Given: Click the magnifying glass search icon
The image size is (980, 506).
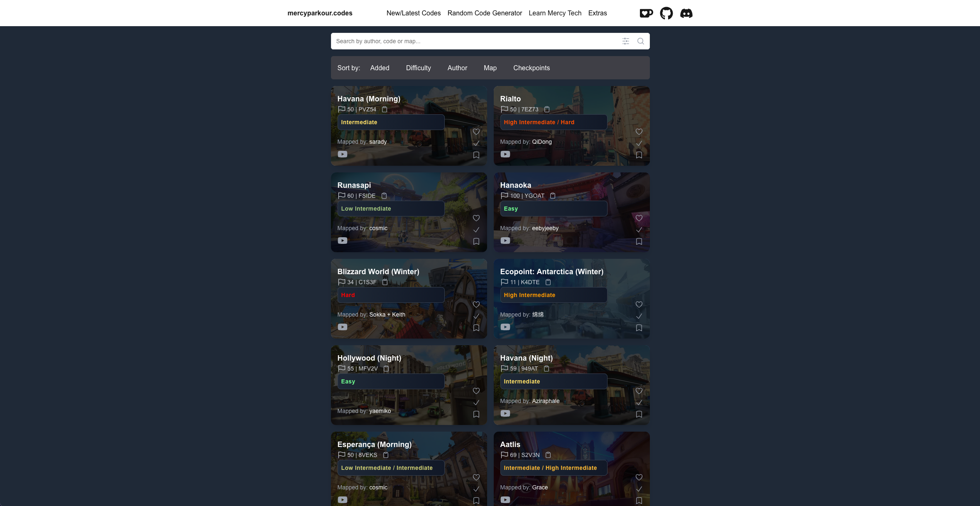Looking at the screenshot, I should (x=640, y=41).
